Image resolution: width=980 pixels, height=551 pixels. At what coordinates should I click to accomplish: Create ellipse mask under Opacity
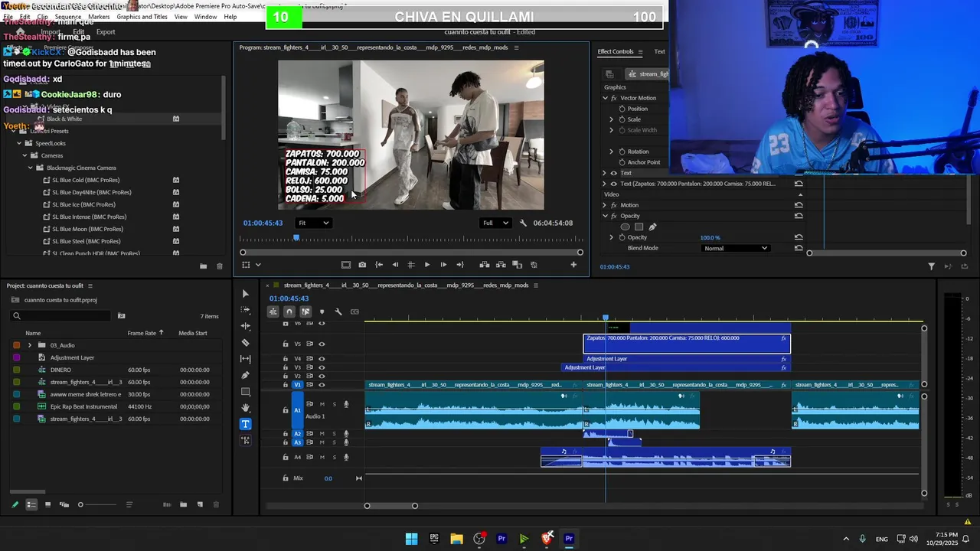625,227
